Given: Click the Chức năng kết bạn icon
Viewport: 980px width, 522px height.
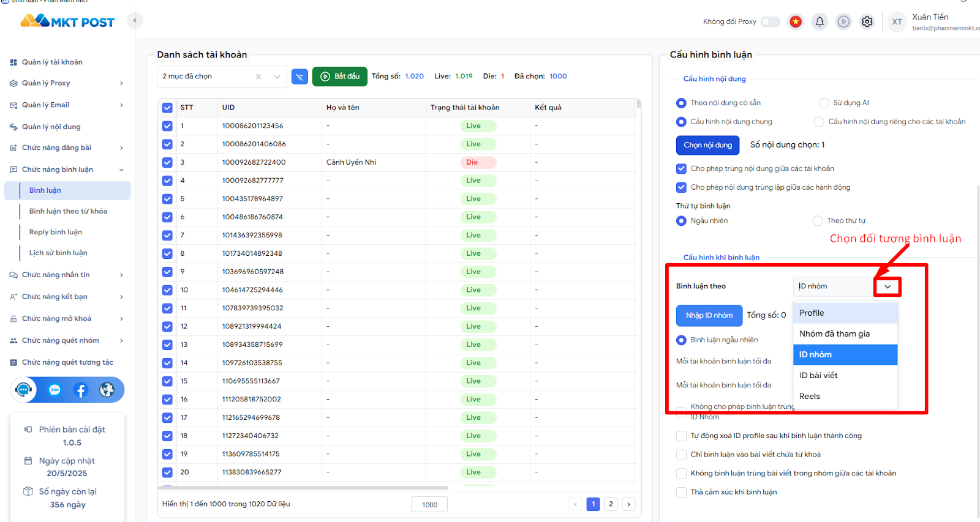Looking at the screenshot, I should tap(13, 297).
